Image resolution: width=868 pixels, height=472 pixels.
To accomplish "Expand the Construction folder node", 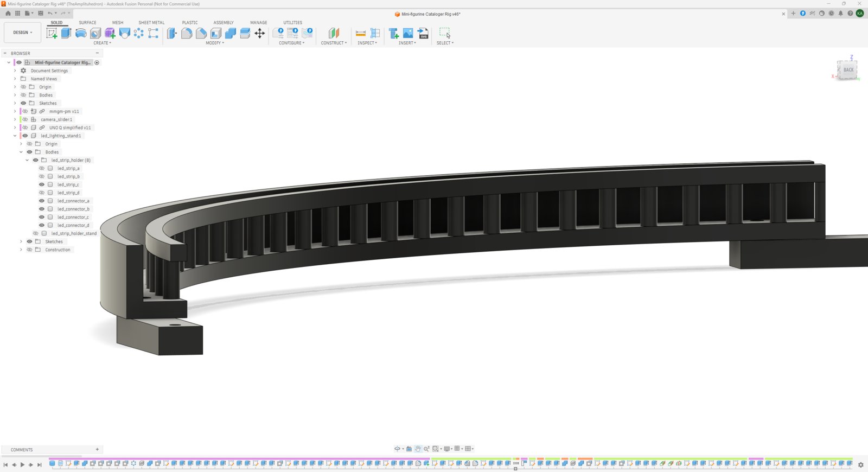I will click(x=21, y=250).
